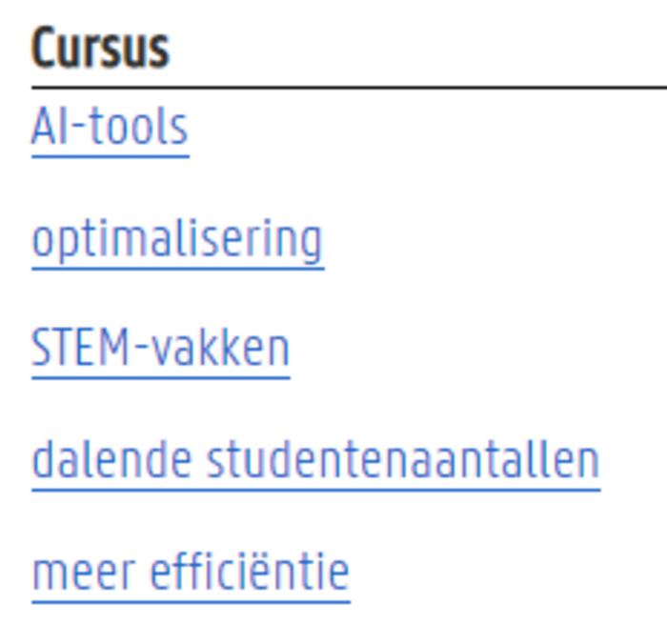Screen dimensions: 667x644
Task: Visit the STEM-vakken link
Action: tap(161, 349)
